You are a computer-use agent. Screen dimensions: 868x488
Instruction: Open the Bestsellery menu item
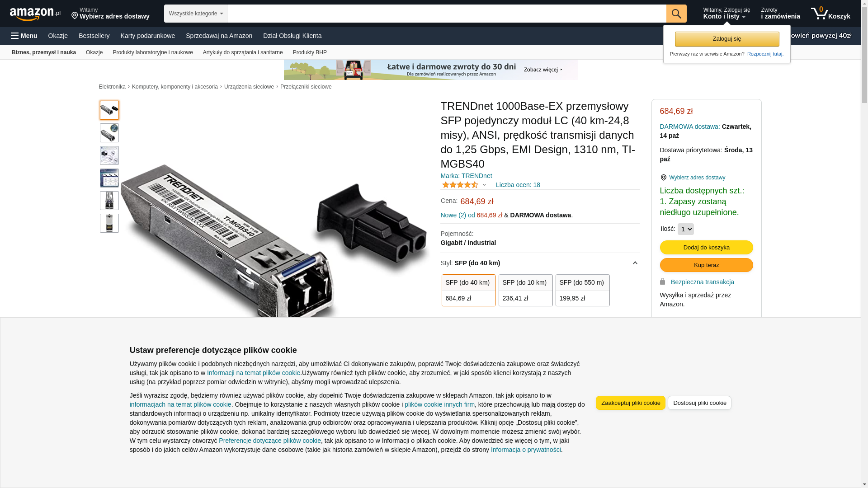coord(94,36)
